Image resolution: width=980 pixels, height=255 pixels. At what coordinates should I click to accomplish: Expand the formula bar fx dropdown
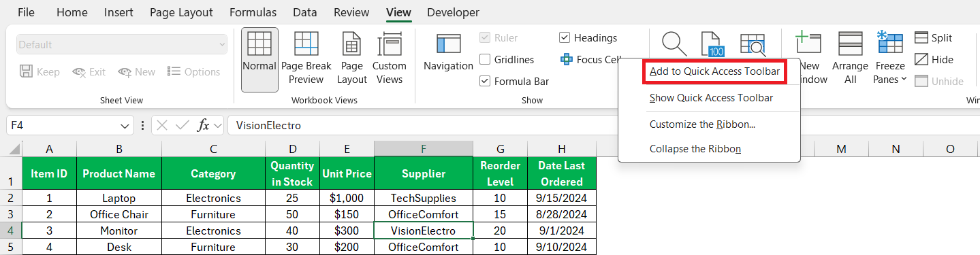218,126
